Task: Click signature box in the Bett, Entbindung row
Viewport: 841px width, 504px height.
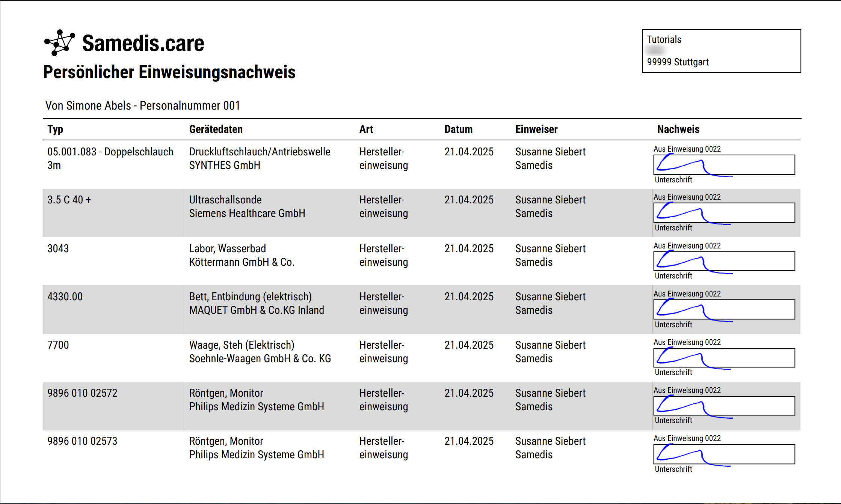Action: 724,310
